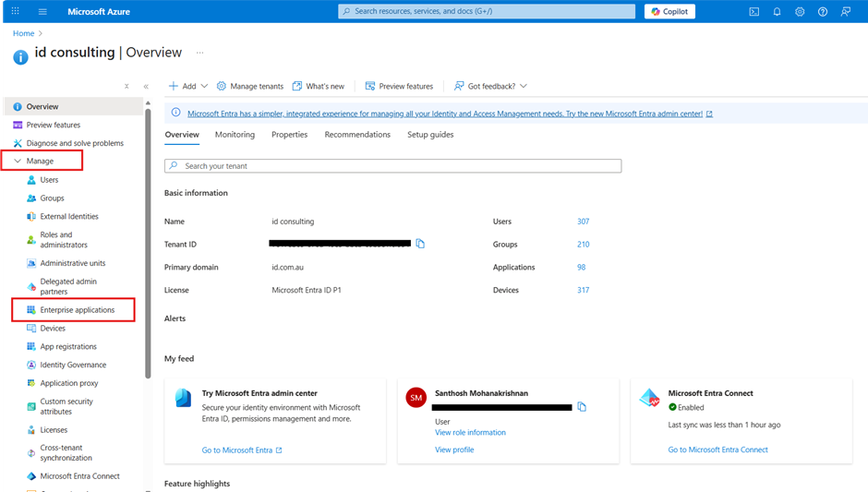Click the Administrative units icon
The width and height of the screenshot is (868, 492).
coord(31,263)
